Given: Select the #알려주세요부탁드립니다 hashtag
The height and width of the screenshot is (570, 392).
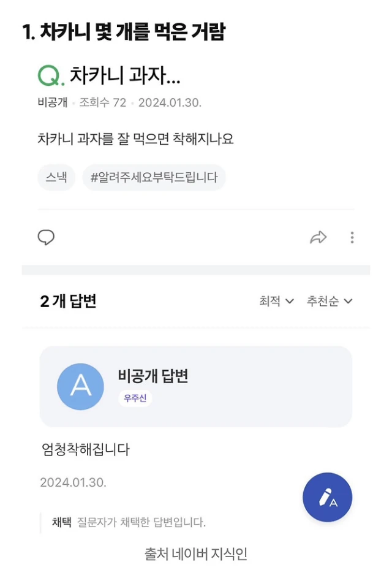Looking at the screenshot, I should (154, 177).
